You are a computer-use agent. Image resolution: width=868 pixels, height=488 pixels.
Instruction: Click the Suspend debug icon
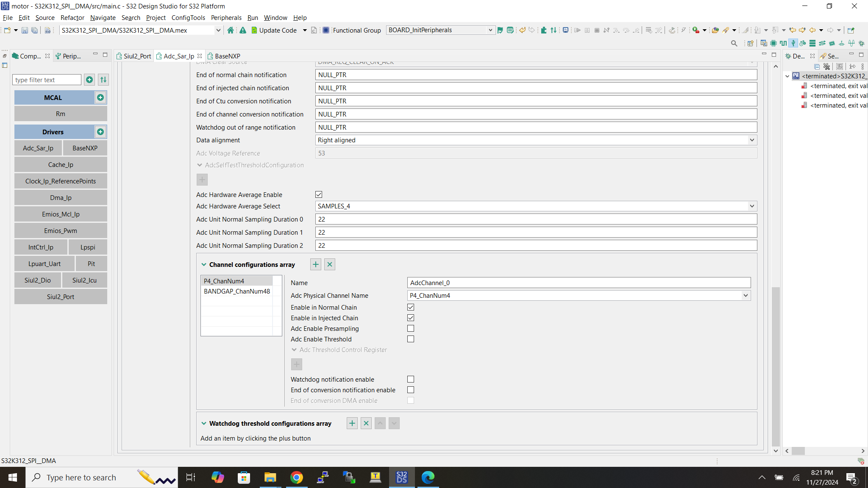(587, 30)
